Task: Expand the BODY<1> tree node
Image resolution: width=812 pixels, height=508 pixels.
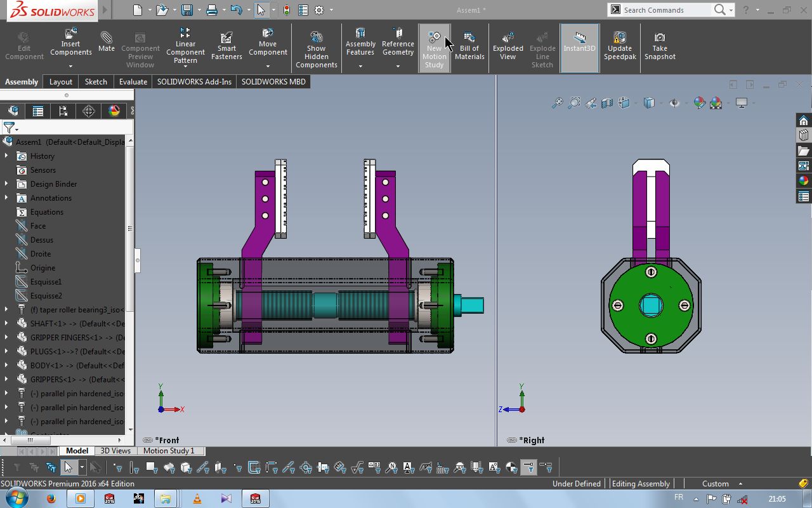Action: (x=6, y=365)
